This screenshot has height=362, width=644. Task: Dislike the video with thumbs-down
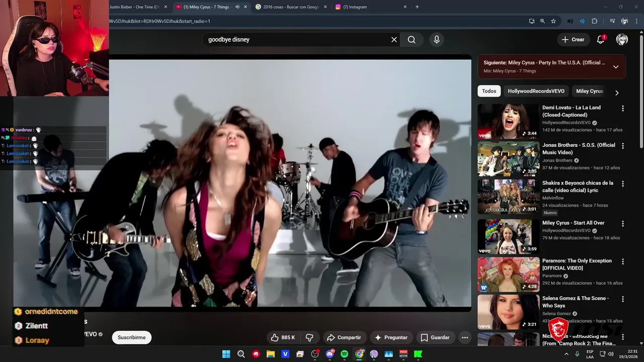click(x=309, y=337)
